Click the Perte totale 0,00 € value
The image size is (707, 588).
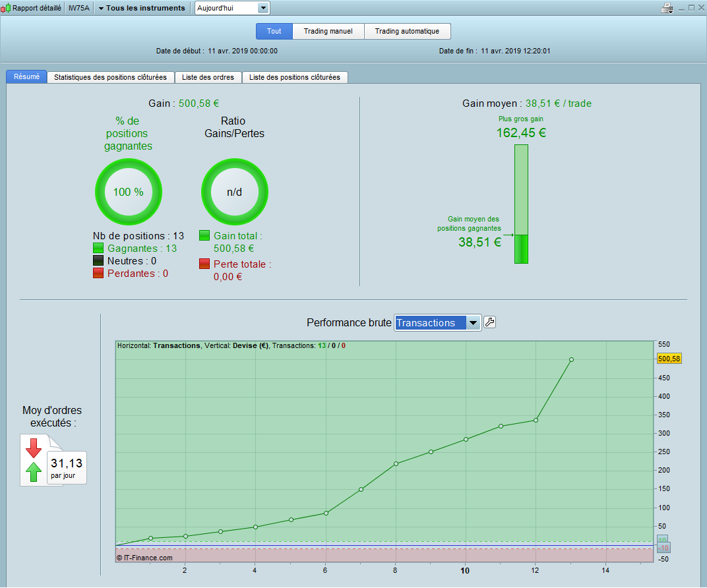tap(228, 277)
